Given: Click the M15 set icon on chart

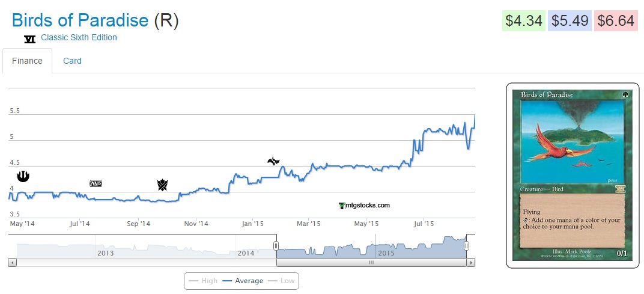Looking at the screenshot, I should pos(96,183).
